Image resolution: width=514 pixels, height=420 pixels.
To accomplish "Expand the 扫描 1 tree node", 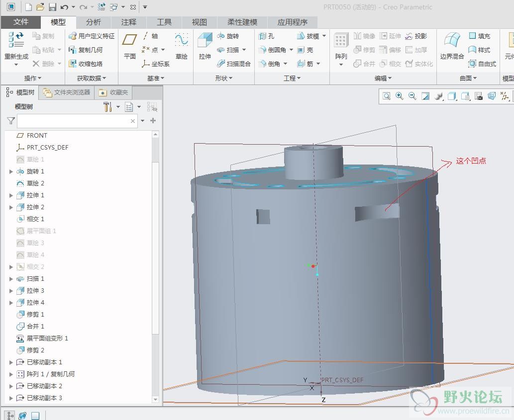I will click(11, 279).
